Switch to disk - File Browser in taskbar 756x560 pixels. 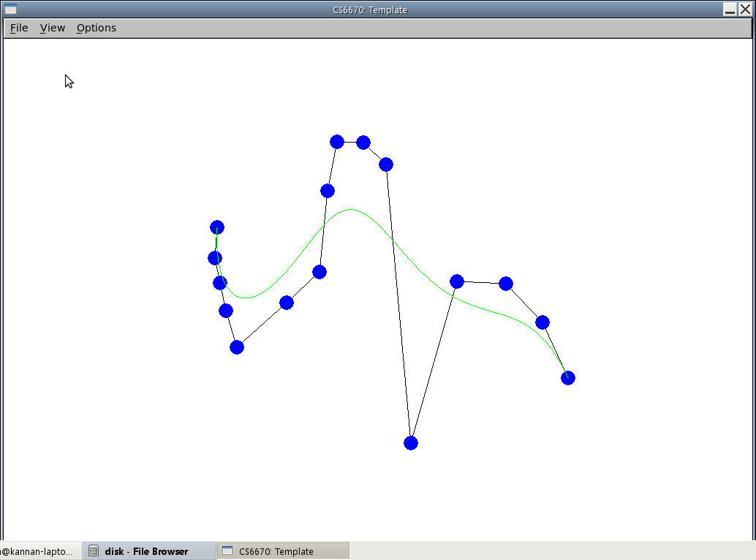pyautogui.click(x=149, y=551)
